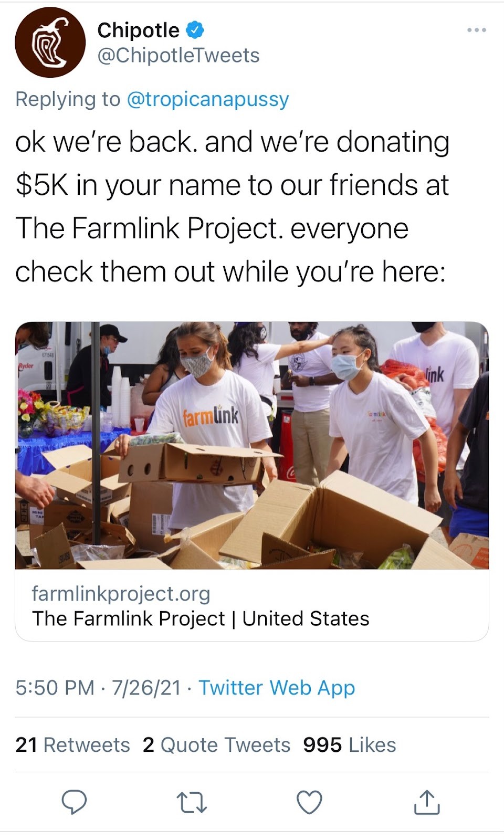Screen dimensions: 504x840
Task: View the 995 Likes list
Action: (x=349, y=744)
